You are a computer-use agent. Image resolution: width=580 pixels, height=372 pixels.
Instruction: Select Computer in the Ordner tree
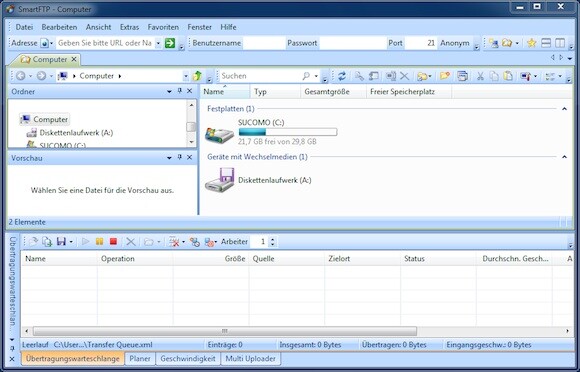click(44, 119)
